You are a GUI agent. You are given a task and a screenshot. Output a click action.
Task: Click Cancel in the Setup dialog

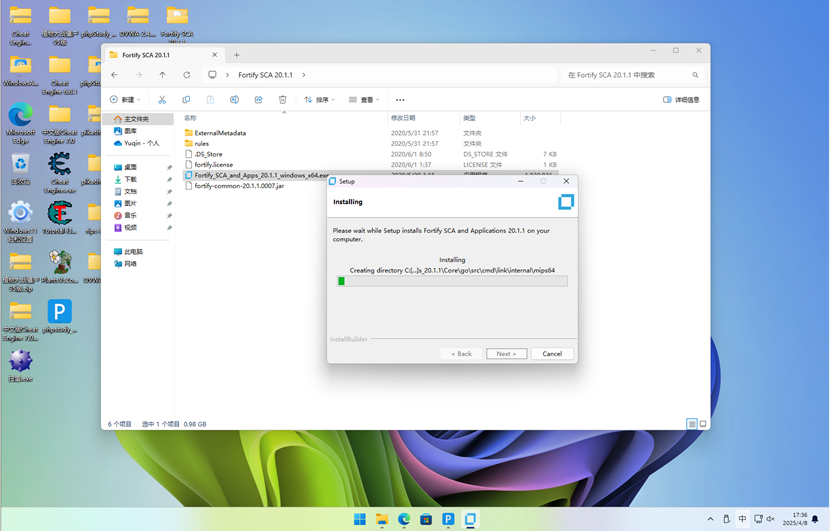coord(552,354)
